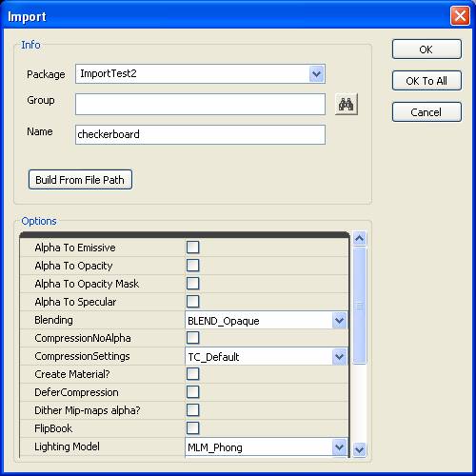
Task: Click the scroll down arrow in Options
Action: 360,449
